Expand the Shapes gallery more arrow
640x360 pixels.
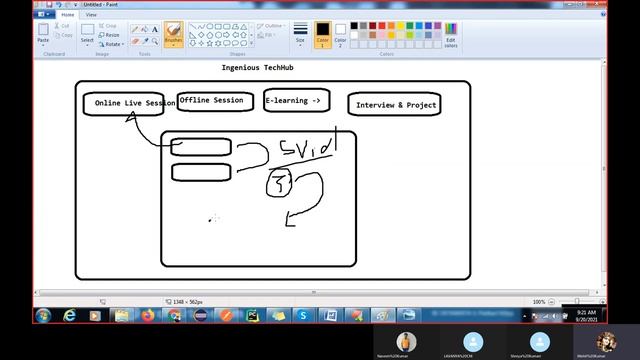click(251, 43)
